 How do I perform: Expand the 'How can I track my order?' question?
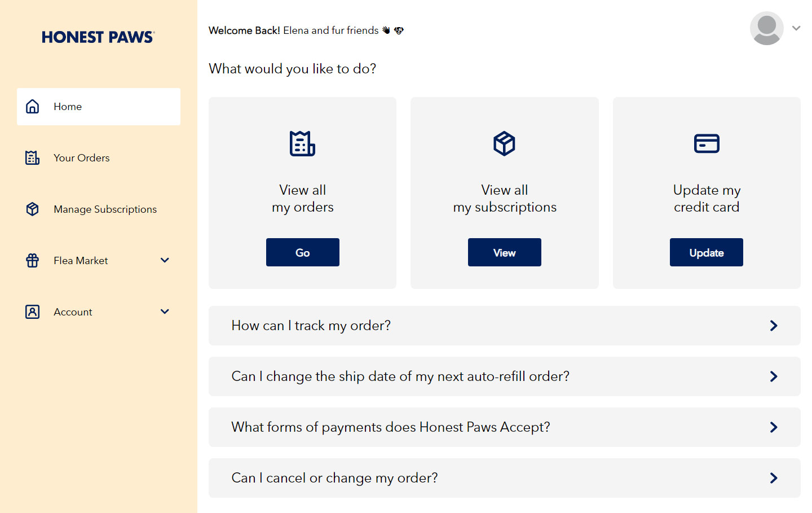[x=774, y=326]
